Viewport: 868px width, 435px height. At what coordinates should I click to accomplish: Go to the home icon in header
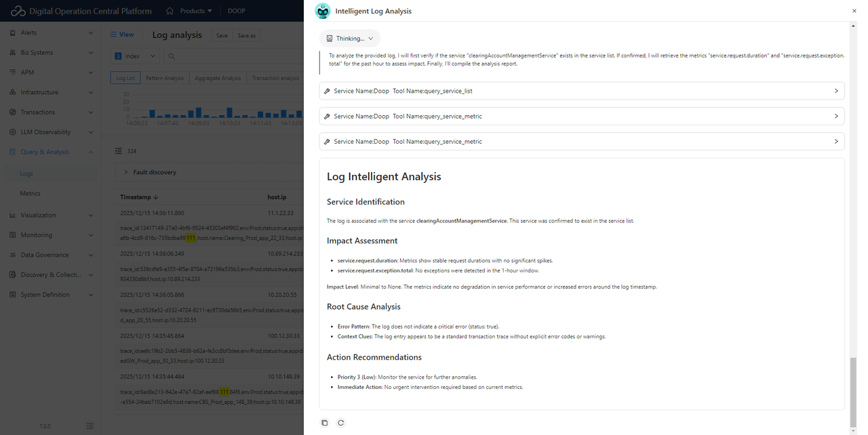coord(170,11)
